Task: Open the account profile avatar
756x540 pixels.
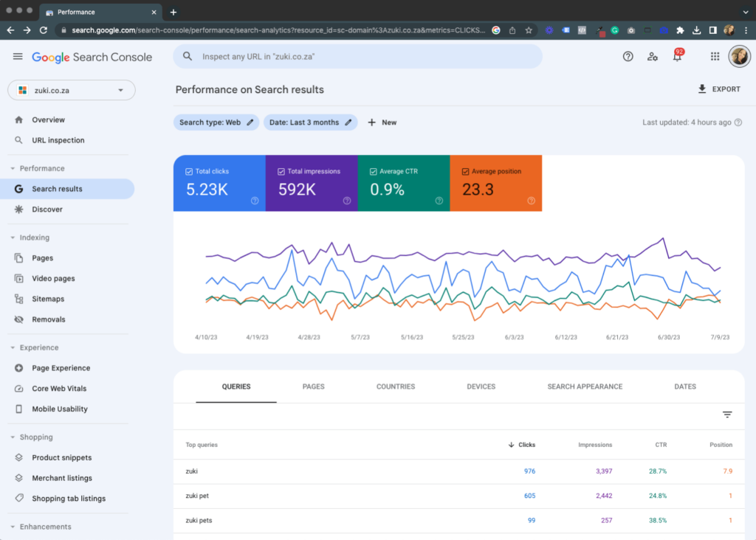Action: [x=739, y=56]
